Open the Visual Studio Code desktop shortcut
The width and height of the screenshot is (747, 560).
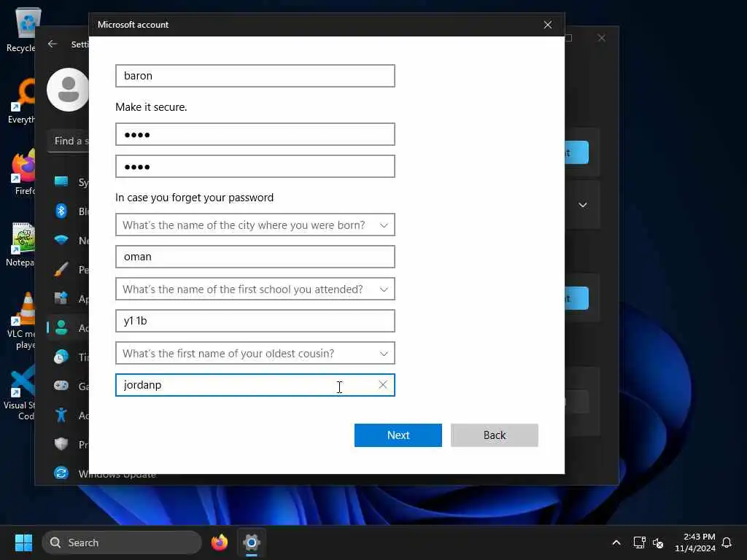tap(21, 392)
